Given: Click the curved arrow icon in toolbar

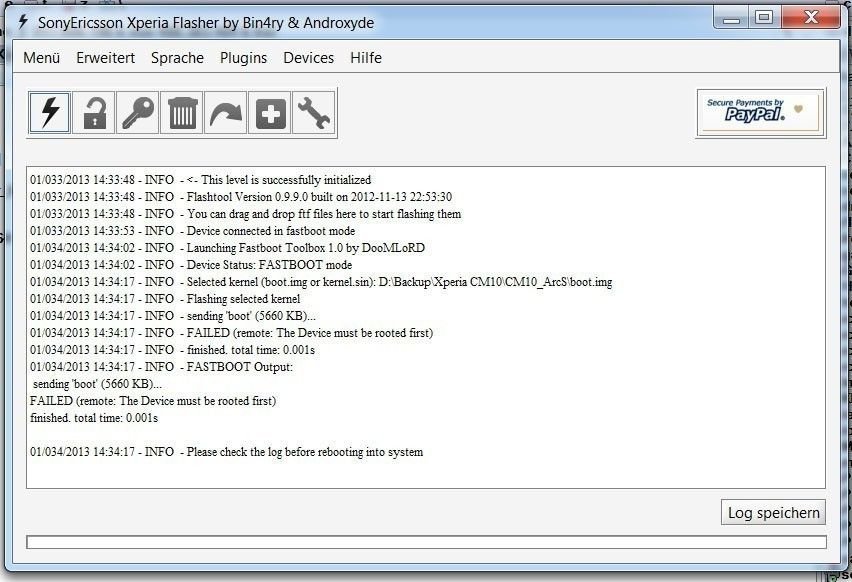Looking at the screenshot, I should [226, 112].
